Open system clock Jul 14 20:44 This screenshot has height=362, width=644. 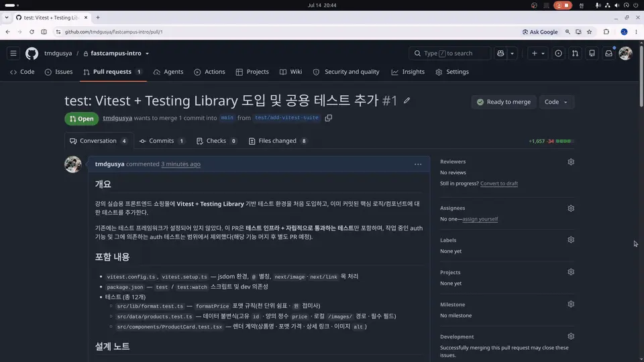coord(322,5)
